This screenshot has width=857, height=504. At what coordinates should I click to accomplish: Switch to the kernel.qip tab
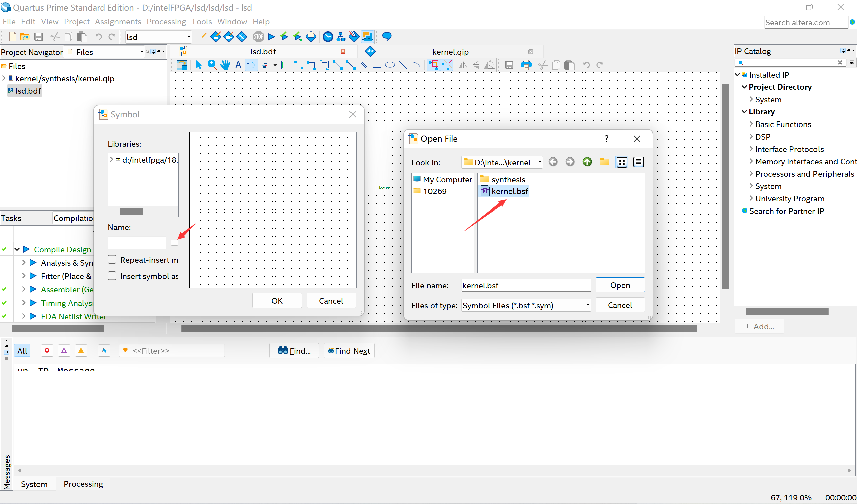click(450, 52)
